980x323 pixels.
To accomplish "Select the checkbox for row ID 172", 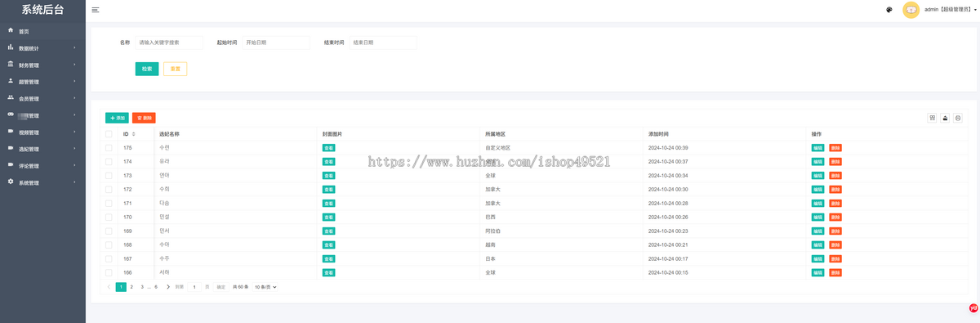I will pos(109,189).
